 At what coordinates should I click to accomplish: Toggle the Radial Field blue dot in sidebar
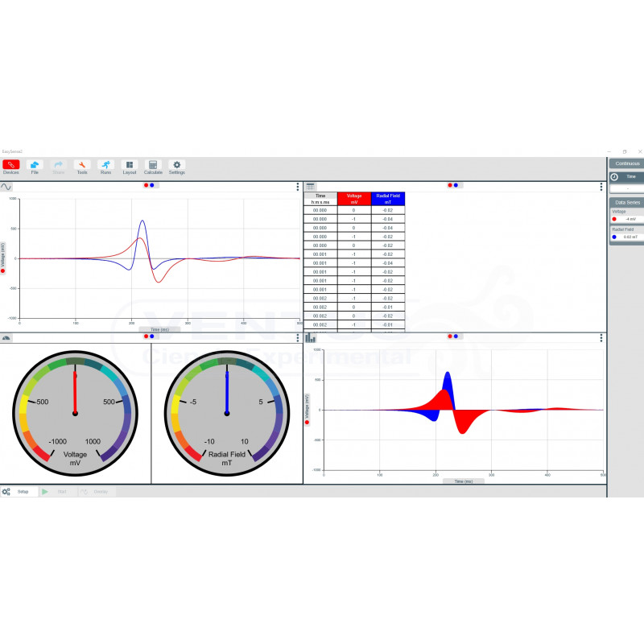[x=614, y=237]
